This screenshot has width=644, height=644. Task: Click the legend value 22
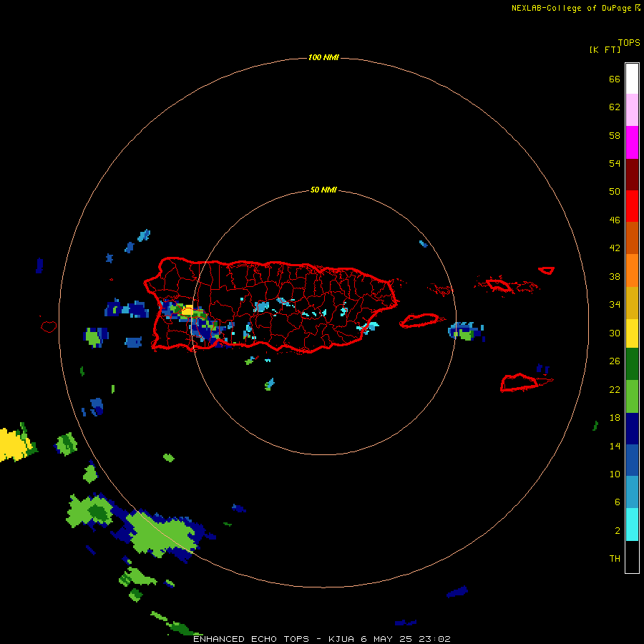click(615, 390)
